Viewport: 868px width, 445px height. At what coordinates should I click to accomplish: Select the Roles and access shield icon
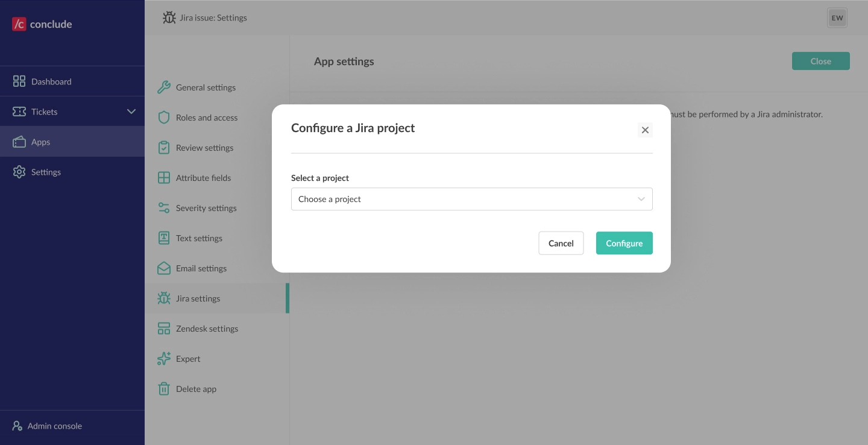[x=164, y=117]
